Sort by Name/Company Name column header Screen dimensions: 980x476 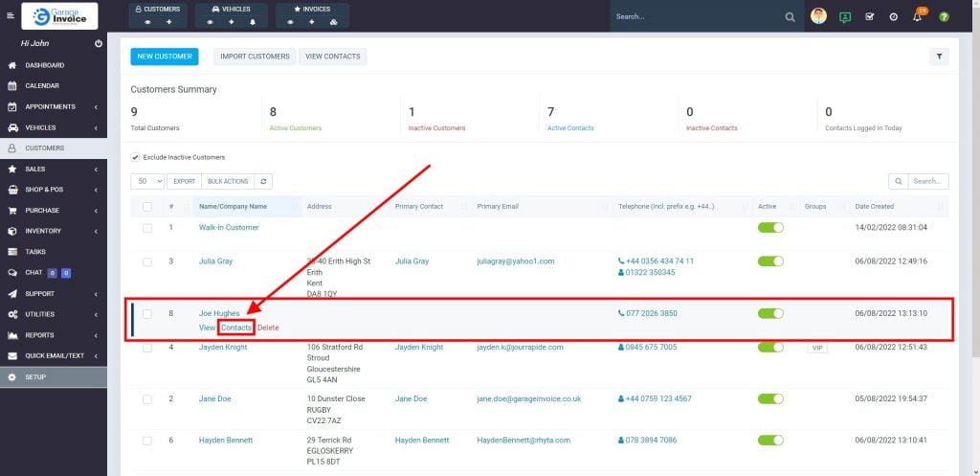(x=233, y=206)
